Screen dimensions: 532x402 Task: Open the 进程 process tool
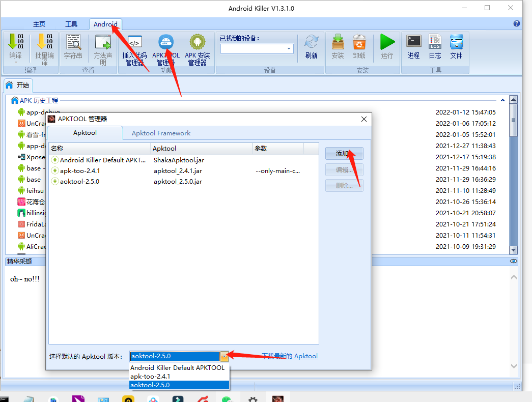pos(413,41)
